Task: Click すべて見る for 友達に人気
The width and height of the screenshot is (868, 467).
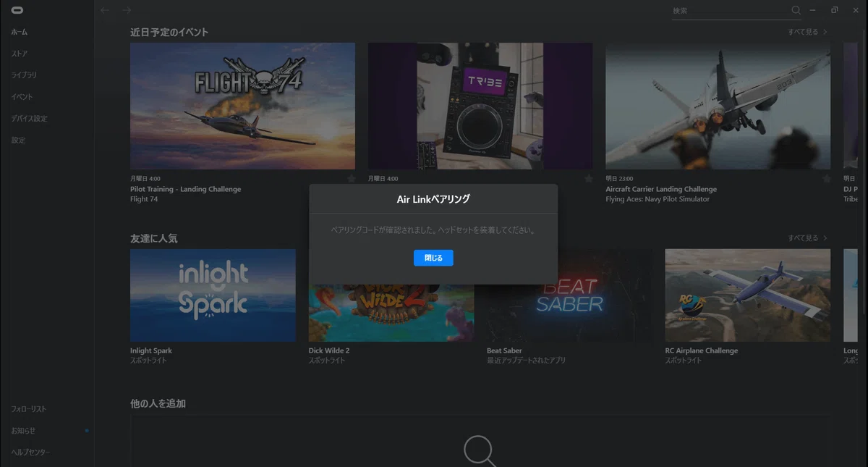Action: coord(808,237)
